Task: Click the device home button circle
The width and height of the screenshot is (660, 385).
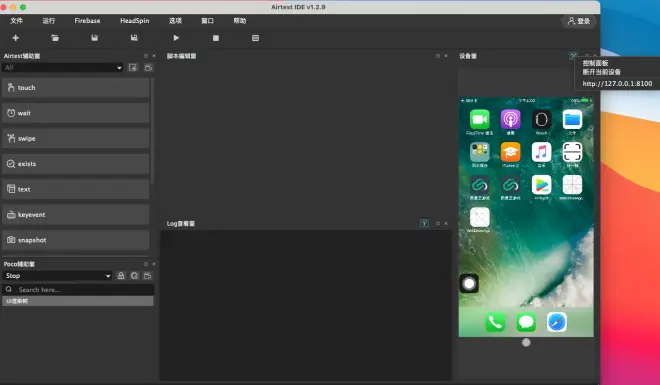Action: tap(526, 343)
